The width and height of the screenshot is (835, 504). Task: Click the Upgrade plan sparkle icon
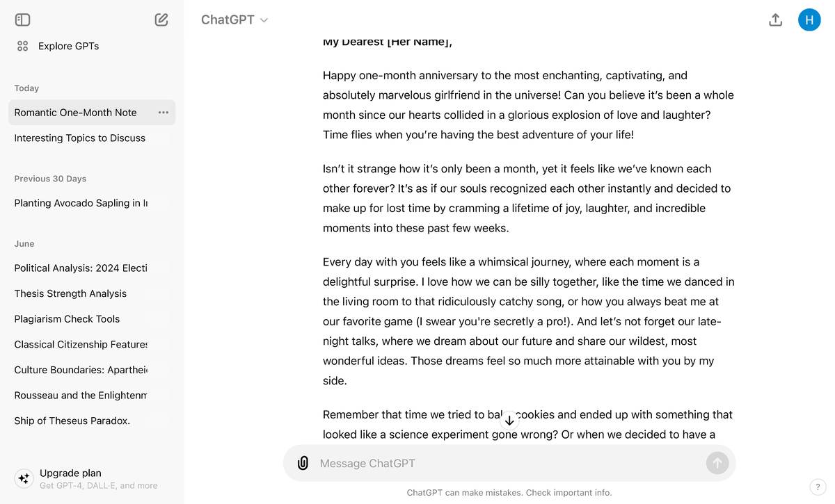[x=24, y=478]
